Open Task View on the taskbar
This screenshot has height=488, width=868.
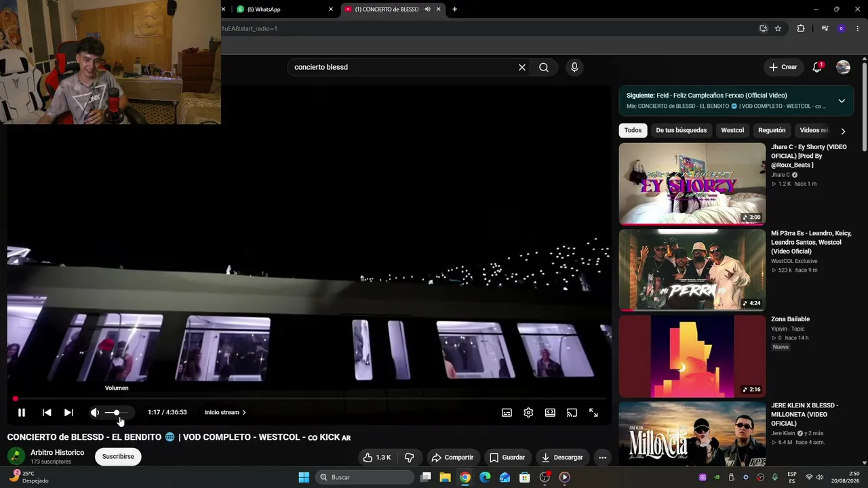click(426, 477)
